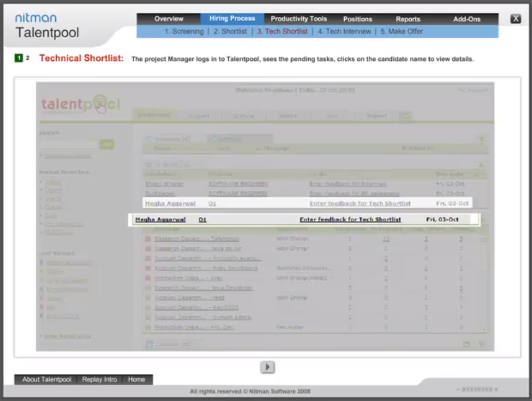Go to the 2. Shortlist step

coord(230,31)
